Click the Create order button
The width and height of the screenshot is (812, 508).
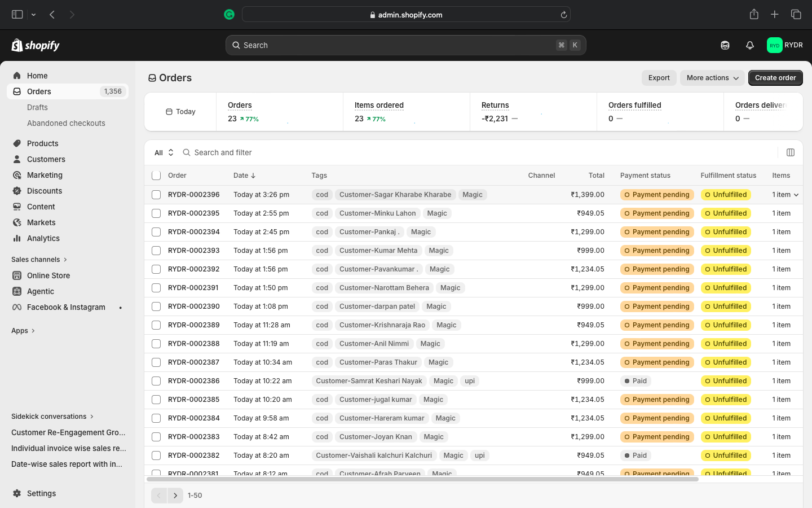coord(775,78)
